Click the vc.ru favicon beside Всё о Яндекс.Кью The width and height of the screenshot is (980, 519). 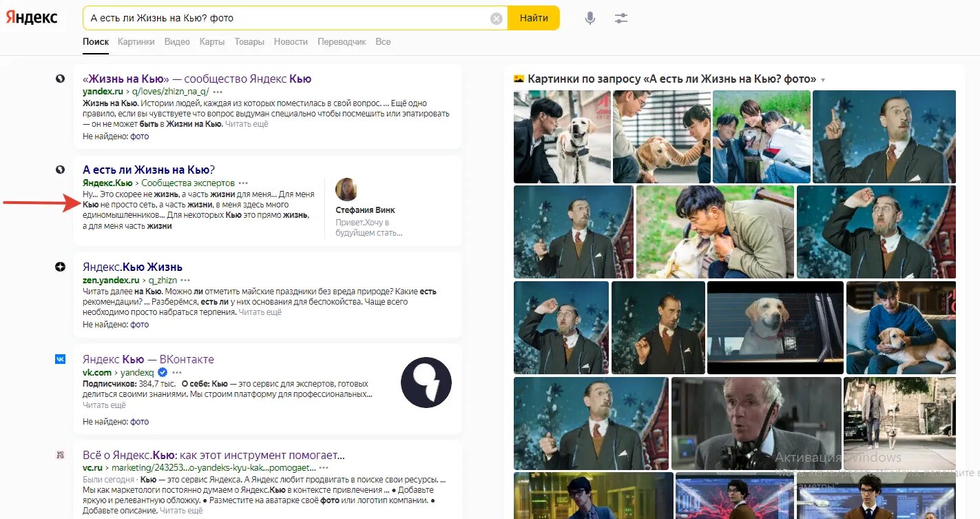pyautogui.click(x=60, y=455)
